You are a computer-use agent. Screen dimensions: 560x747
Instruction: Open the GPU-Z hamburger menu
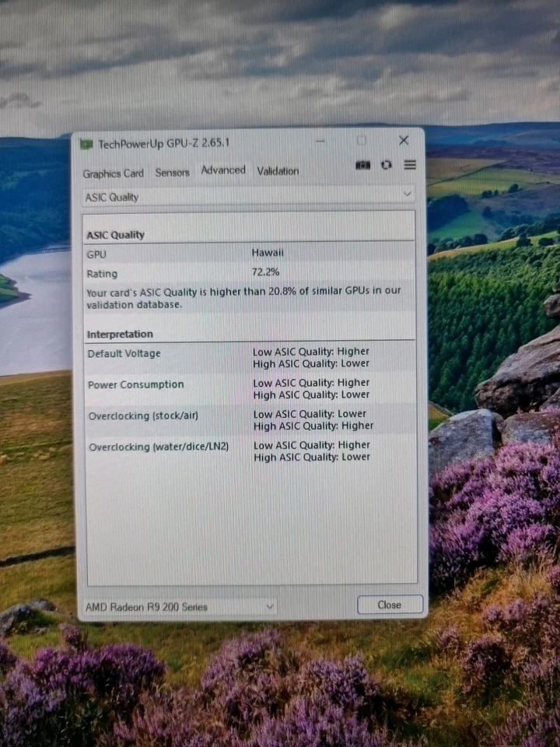[x=410, y=165]
